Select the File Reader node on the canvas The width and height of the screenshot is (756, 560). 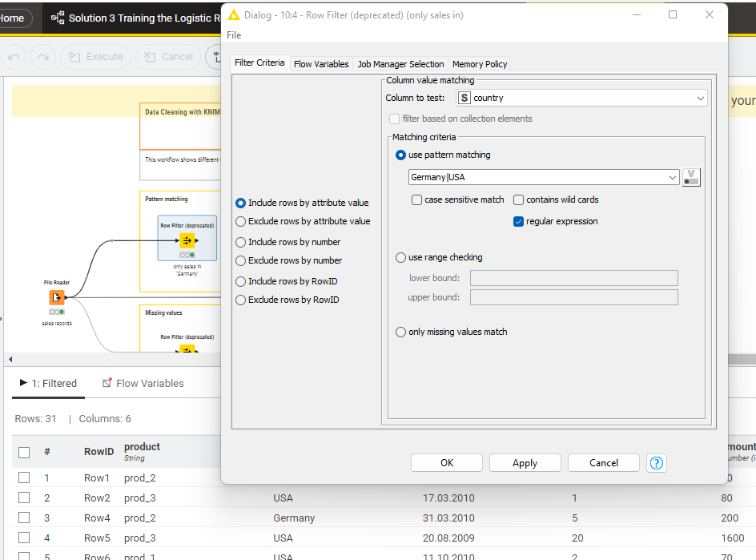pyautogui.click(x=57, y=297)
